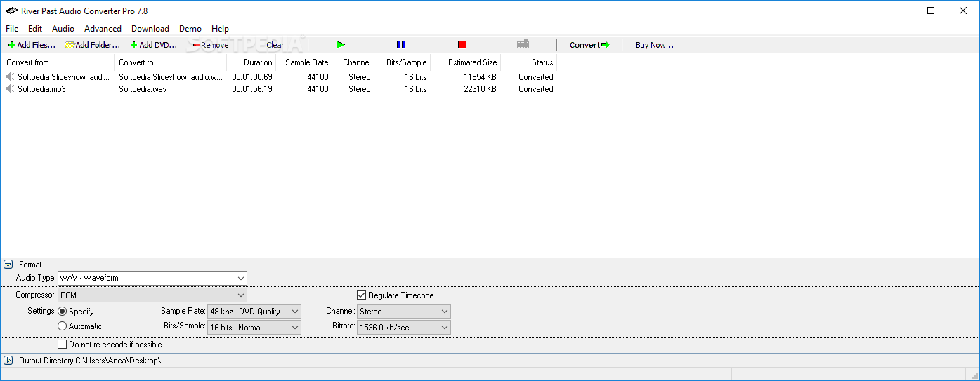The width and height of the screenshot is (980, 381).
Task: Open the Demo menu
Action: coord(190,29)
